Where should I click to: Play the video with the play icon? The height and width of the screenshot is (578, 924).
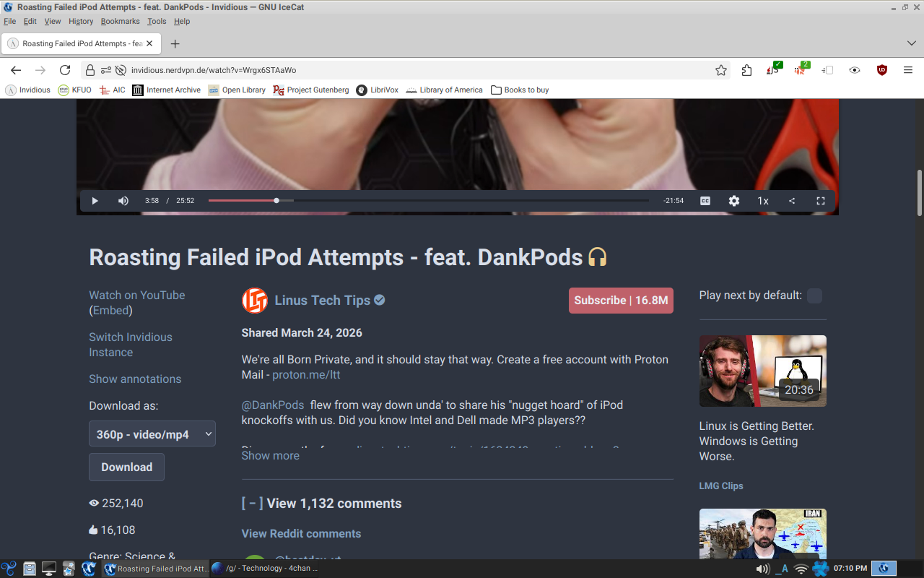95,201
